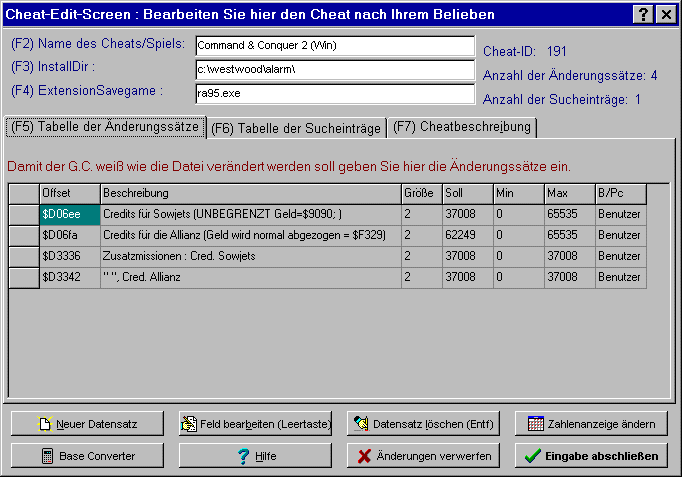The height and width of the screenshot is (477, 682).
Task: Click Datensatz löschen (Entf) button
Action: (423, 424)
